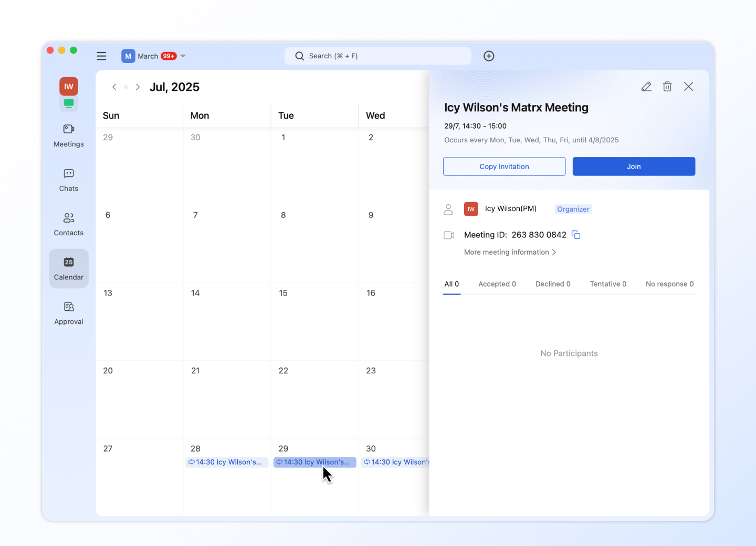Open the Approval section
This screenshot has width=756, height=546.
tap(69, 313)
